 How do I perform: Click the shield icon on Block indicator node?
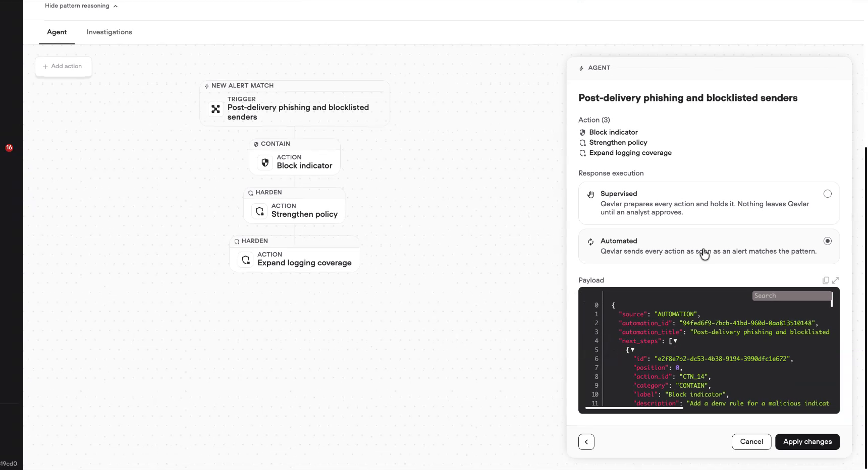(x=265, y=162)
